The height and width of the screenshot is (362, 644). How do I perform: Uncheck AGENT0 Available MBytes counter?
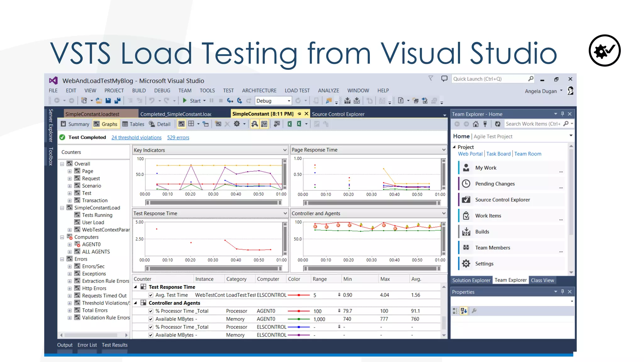point(151,319)
